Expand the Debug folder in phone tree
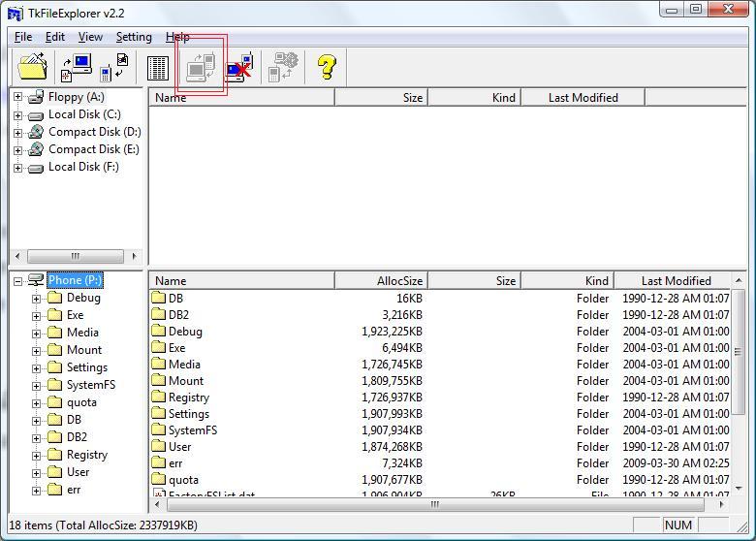Viewport: 756px width, 541px height. pyautogui.click(x=36, y=299)
